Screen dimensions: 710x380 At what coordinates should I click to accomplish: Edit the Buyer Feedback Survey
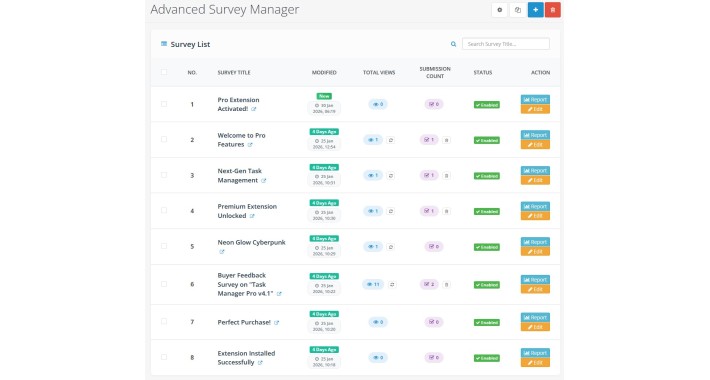(535, 289)
